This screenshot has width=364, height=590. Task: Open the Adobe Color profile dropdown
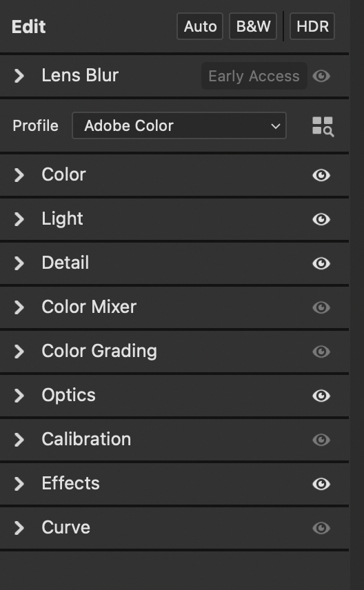pos(179,125)
